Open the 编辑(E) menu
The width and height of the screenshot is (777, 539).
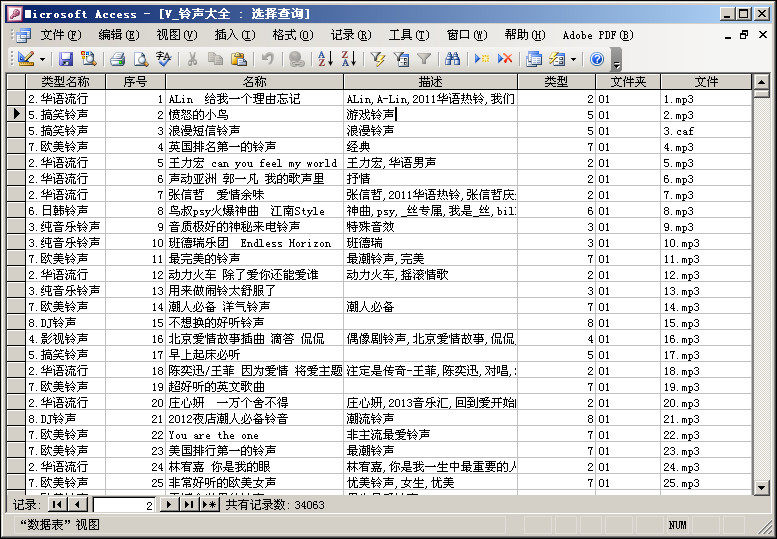[x=119, y=35]
